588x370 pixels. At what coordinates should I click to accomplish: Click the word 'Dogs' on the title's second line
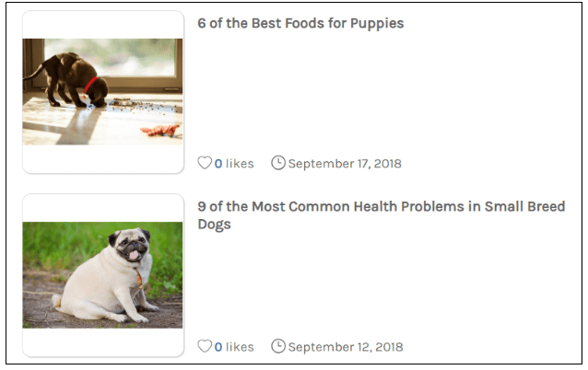[x=214, y=225]
